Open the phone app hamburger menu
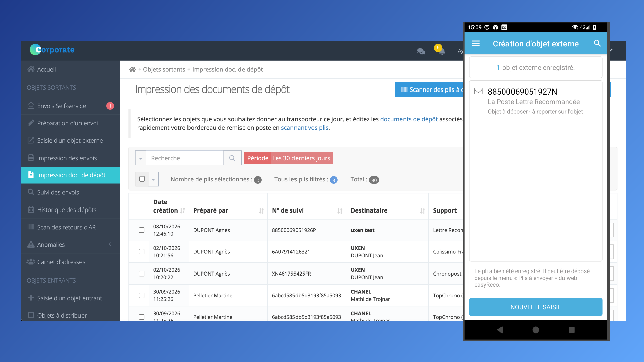The height and width of the screenshot is (362, 644). [476, 43]
